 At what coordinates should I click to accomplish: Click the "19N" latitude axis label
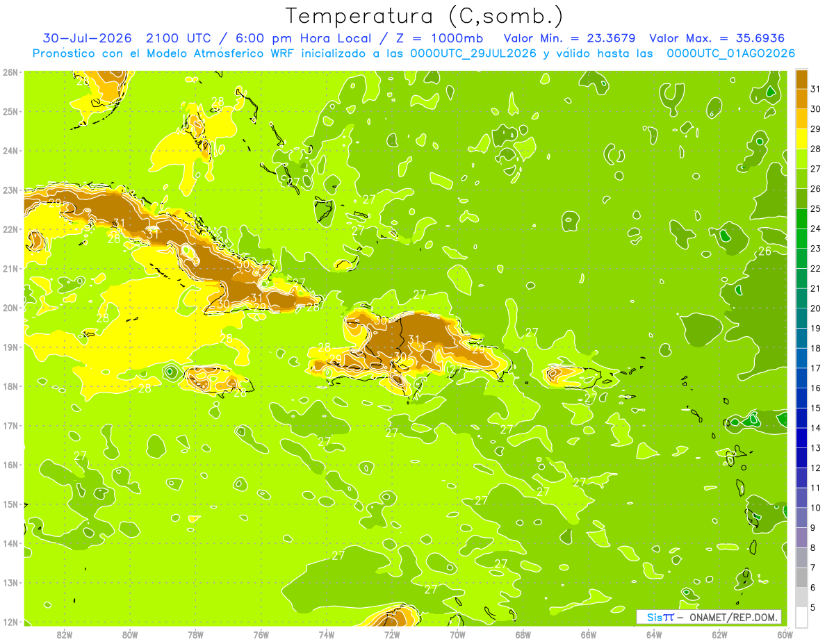pos(10,347)
